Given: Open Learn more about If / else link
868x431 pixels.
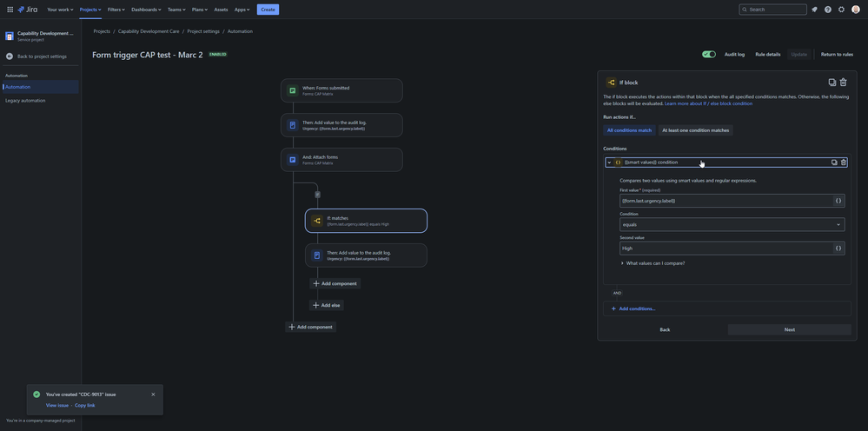Looking at the screenshot, I should tap(708, 103).
